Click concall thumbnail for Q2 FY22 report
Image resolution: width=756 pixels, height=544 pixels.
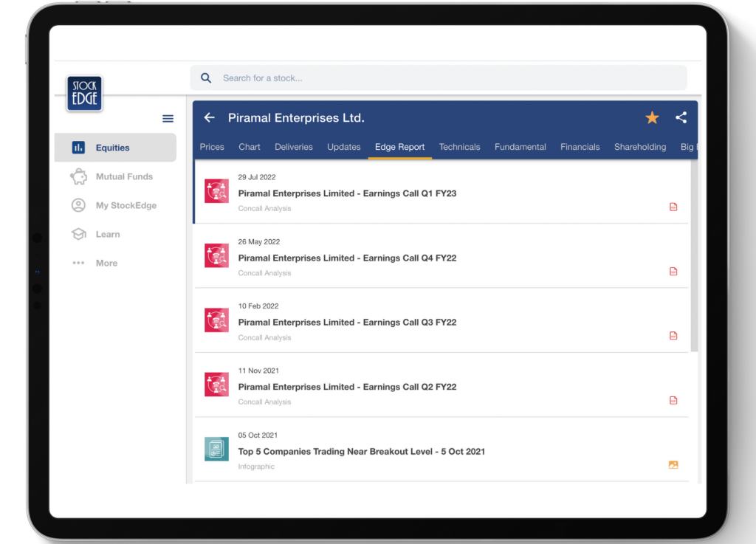[x=216, y=385]
